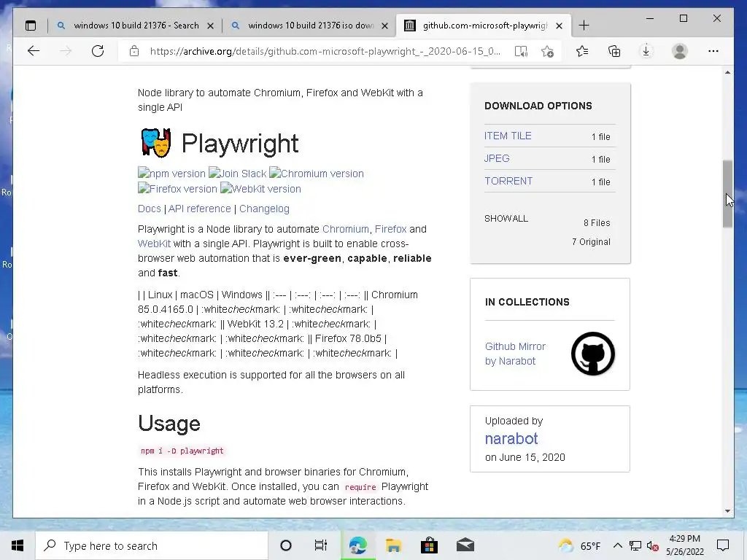Add this page to favorites with the star-plus icon
Screen dimensions: 747x560
(547, 51)
